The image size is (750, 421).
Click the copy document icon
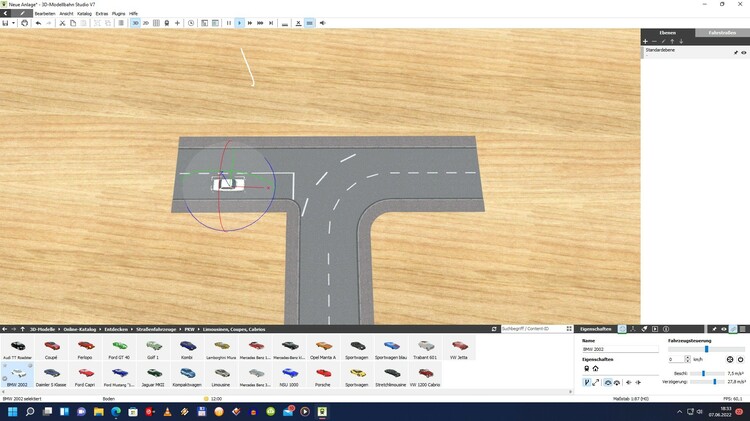point(73,23)
